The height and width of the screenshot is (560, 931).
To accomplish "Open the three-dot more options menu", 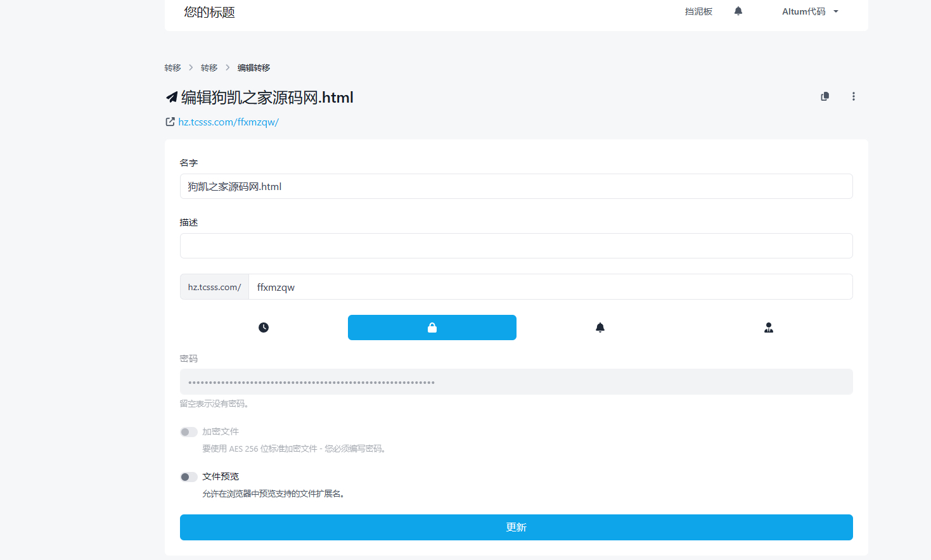I will [x=854, y=96].
